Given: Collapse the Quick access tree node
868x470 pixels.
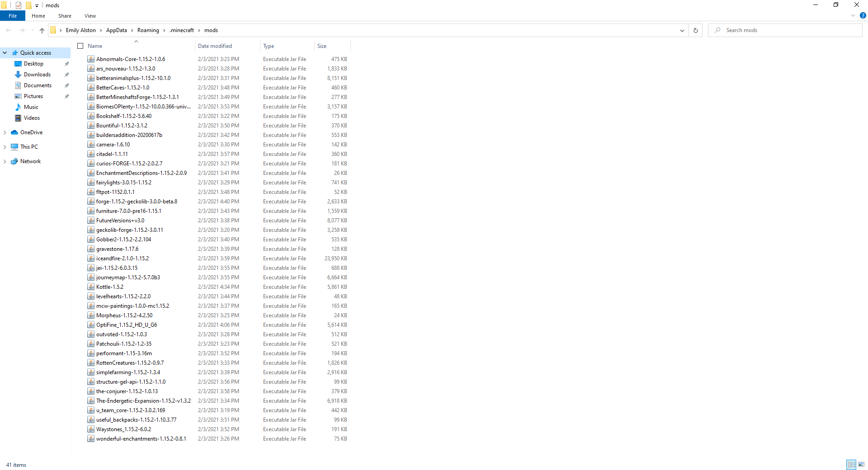Looking at the screenshot, I should pos(5,53).
